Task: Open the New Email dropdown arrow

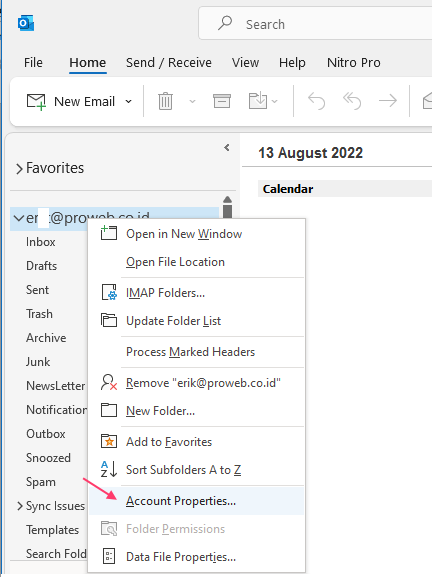Action: [128, 101]
